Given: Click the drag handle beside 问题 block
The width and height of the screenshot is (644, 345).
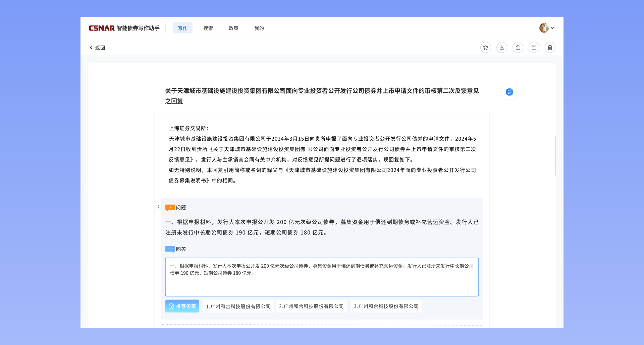Looking at the screenshot, I should coord(158,208).
